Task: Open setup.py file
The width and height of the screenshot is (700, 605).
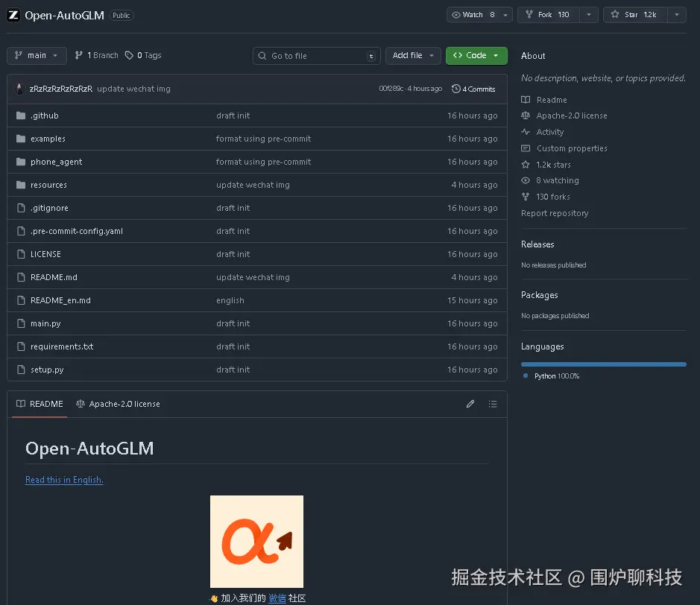Action: [47, 370]
